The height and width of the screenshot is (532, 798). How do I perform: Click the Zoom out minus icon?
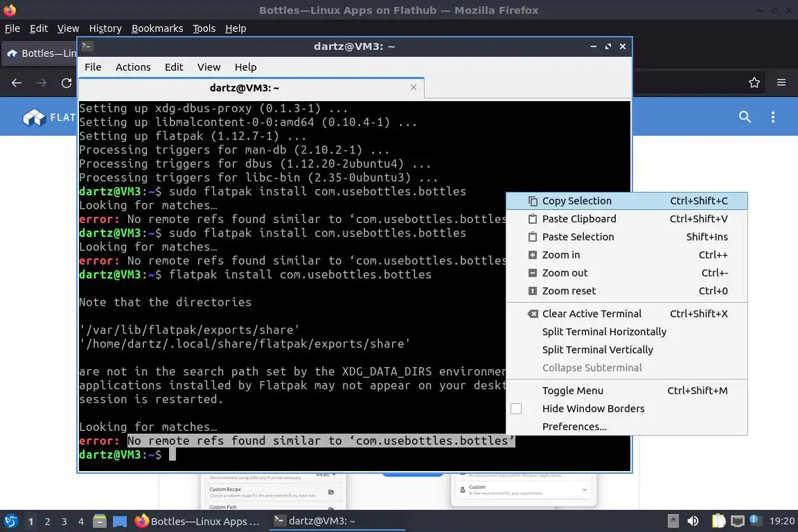tap(532, 273)
